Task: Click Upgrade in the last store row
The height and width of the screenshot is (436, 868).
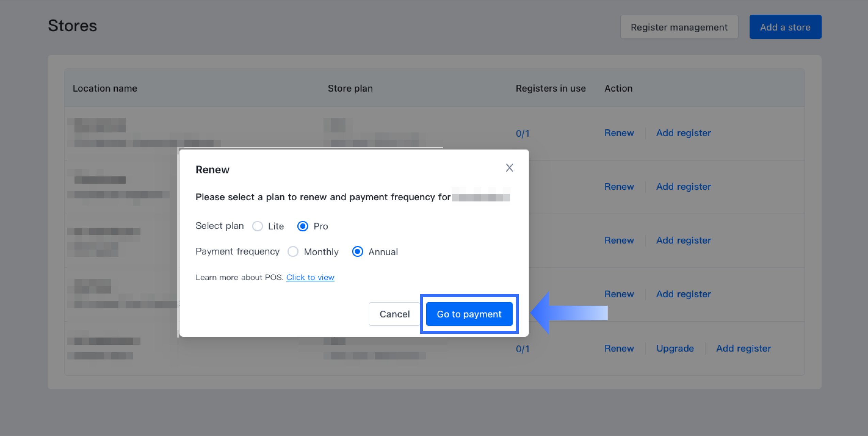Action: pos(675,349)
